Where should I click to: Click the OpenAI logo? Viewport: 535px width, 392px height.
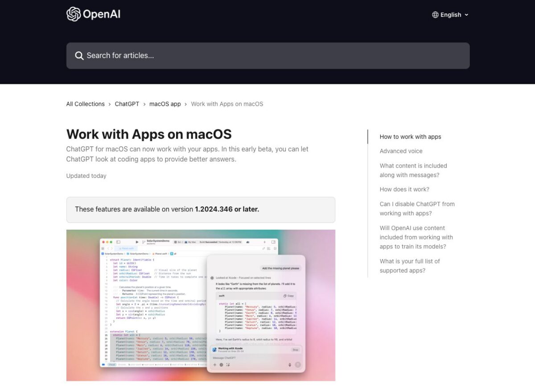(x=93, y=14)
